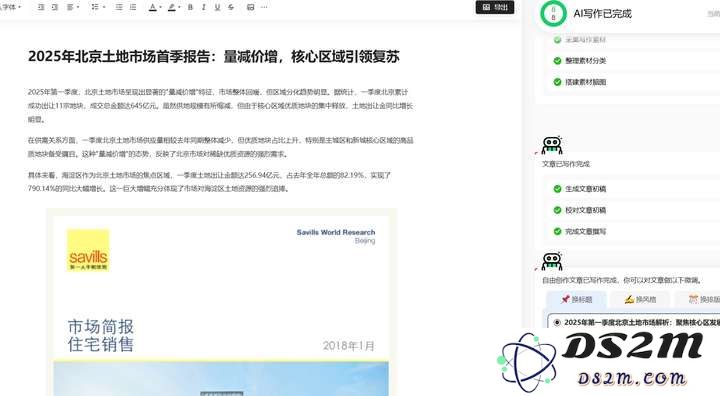
Task: Open the more options ellipsis in toolbar
Action: [264, 7]
